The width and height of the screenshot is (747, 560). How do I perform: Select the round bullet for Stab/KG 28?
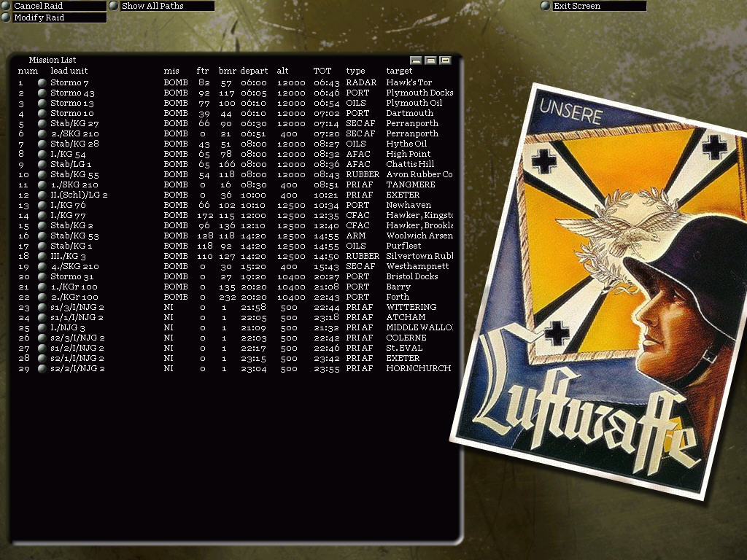(x=42, y=144)
